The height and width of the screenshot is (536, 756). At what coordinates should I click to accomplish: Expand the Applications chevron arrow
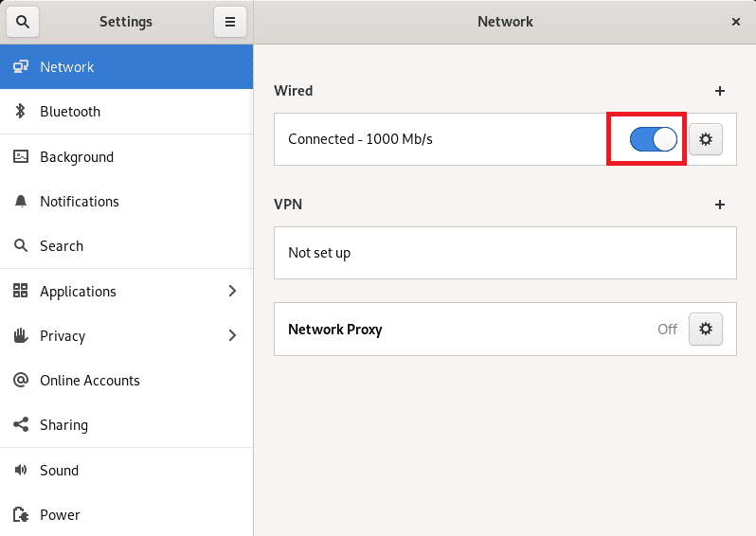232,292
